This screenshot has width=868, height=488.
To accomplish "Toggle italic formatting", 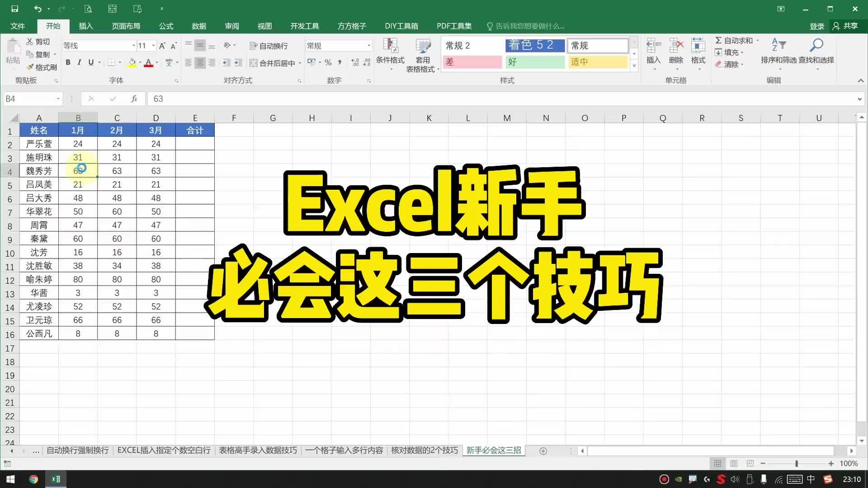I will [x=79, y=63].
